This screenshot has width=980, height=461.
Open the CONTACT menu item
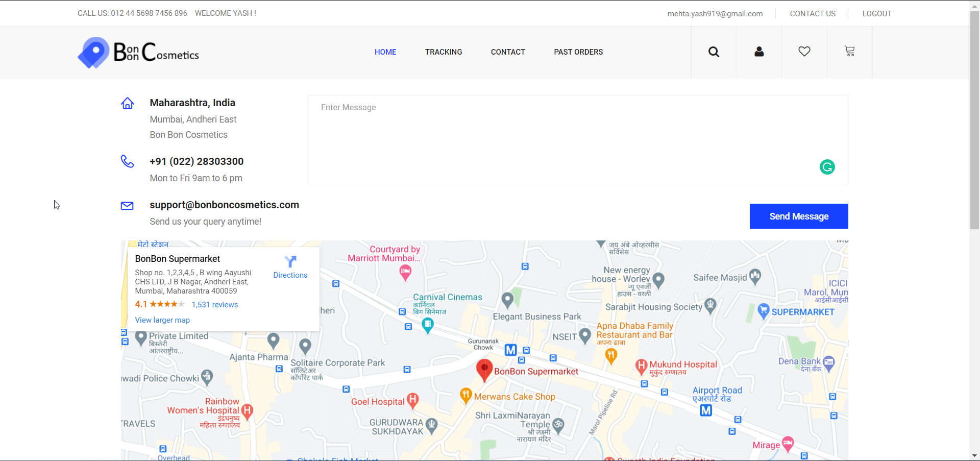tap(508, 52)
